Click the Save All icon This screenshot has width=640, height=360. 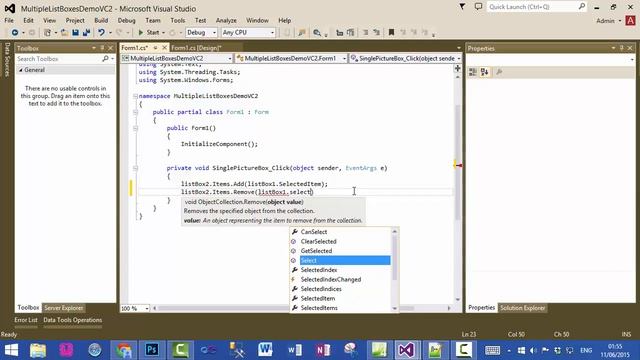coord(86,32)
